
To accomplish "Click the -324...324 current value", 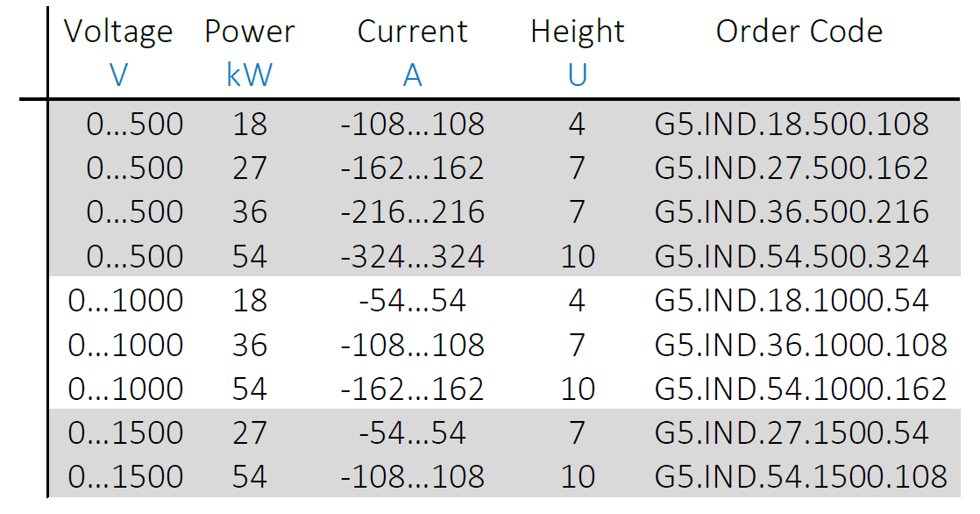I will click(413, 256).
